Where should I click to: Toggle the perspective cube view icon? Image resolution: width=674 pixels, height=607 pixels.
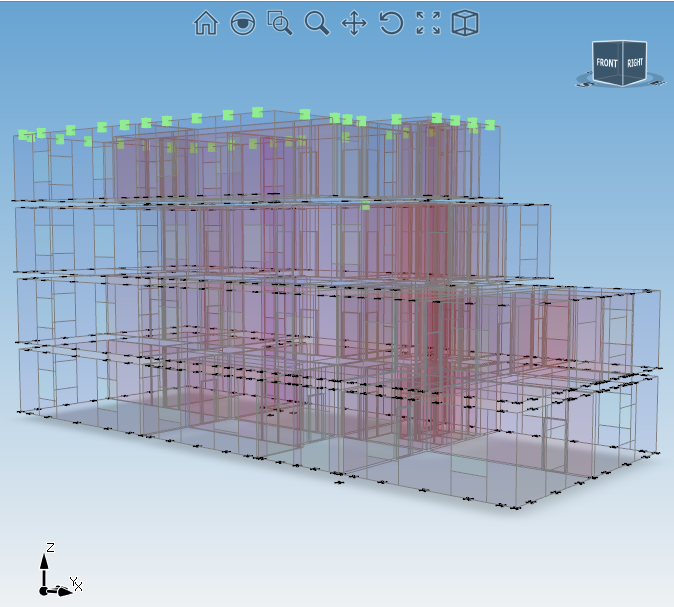point(465,23)
